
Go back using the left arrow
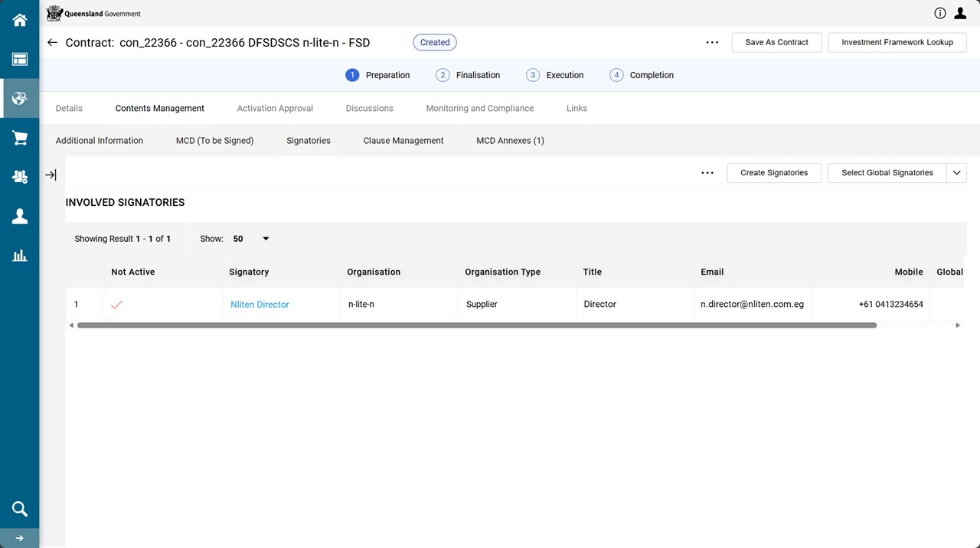[52, 43]
